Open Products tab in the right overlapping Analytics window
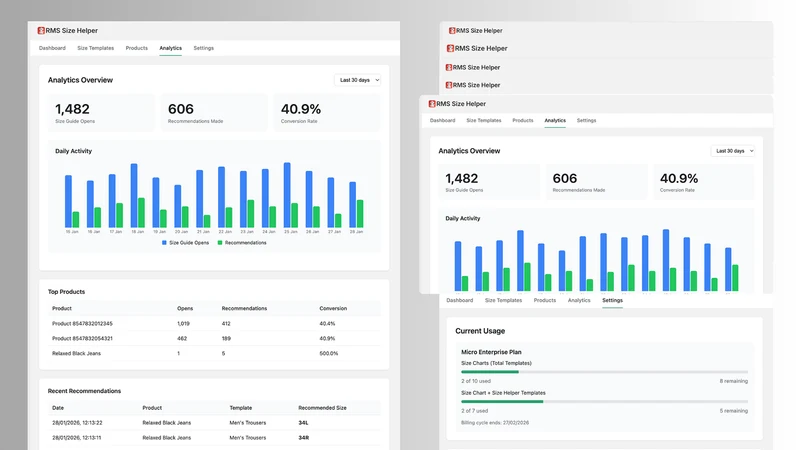This screenshot has height=450, width=800. pyautogui.click(x=522, y=120)
